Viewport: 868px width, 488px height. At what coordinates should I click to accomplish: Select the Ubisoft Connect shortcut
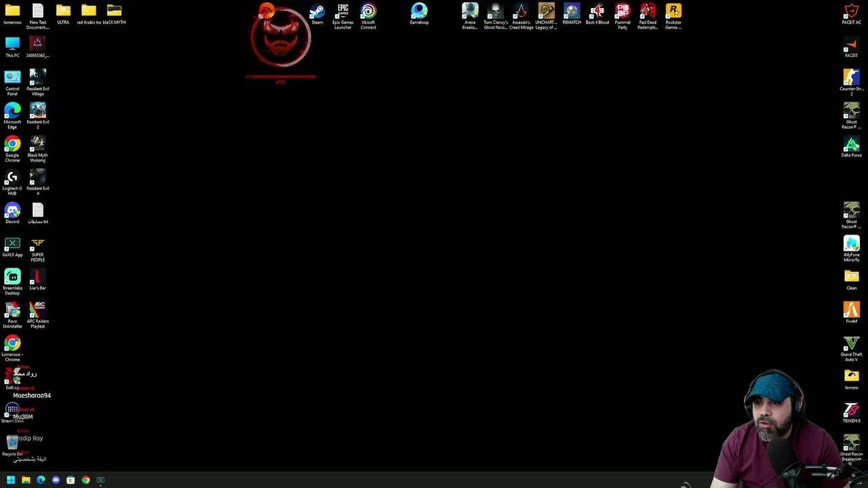(x=368, y=16)
